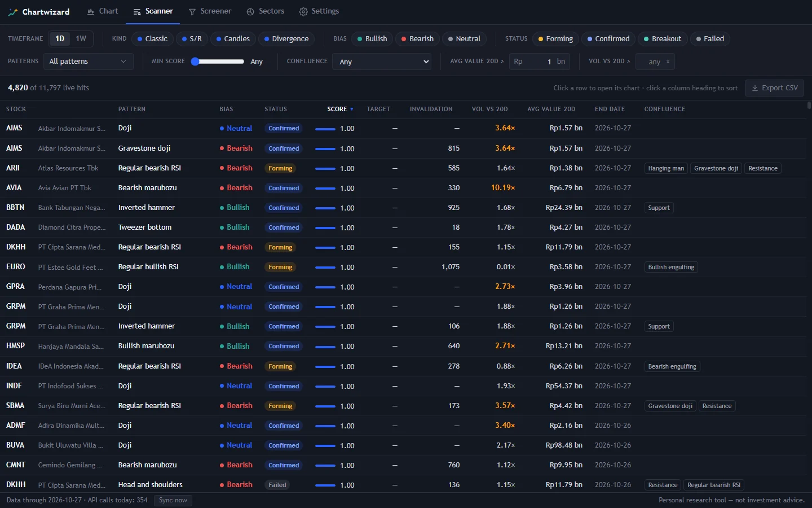Image resolution: width=812 pixels, height=508 pixels.
Task: Go to the Settings tab
Action: (x=319, y=11)
